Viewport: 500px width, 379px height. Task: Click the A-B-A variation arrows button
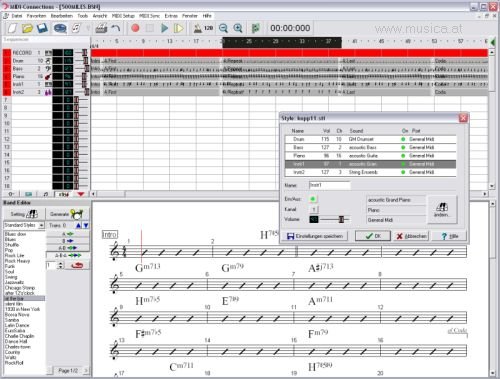point(68,255)
